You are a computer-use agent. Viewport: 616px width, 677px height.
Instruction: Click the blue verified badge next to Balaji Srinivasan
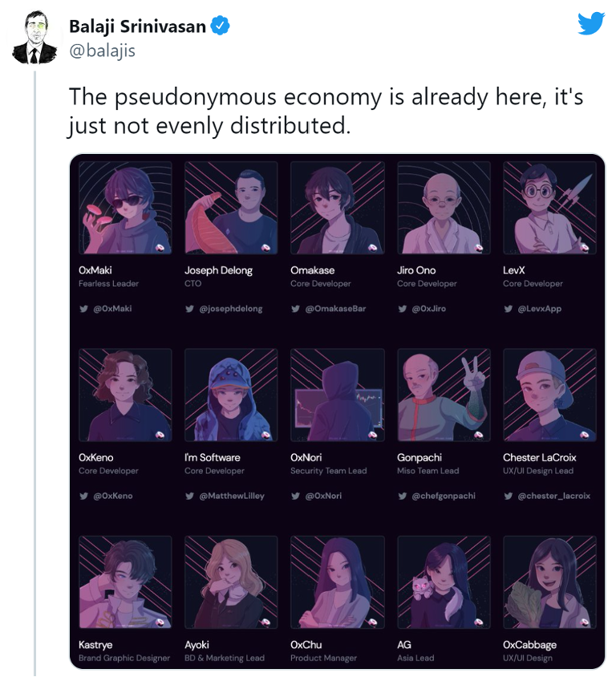point(220,26)
